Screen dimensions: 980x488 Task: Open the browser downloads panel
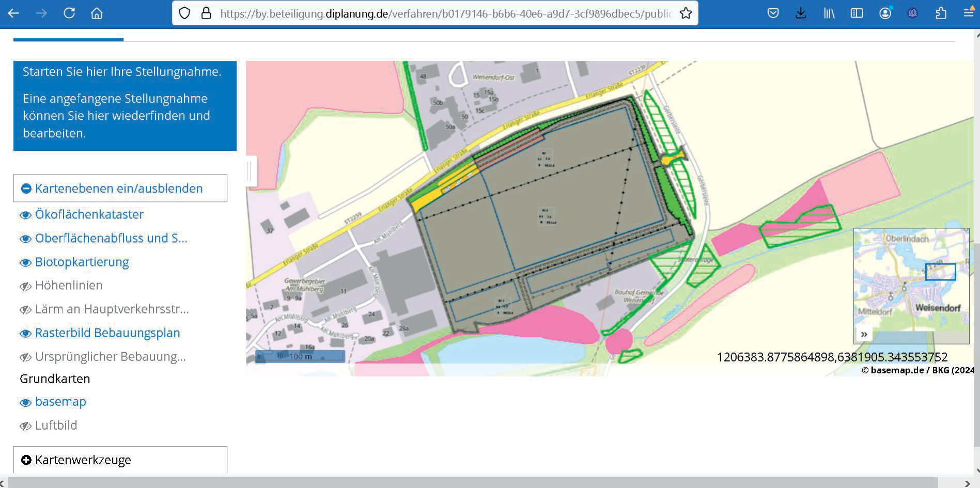(x=801, y=13)
